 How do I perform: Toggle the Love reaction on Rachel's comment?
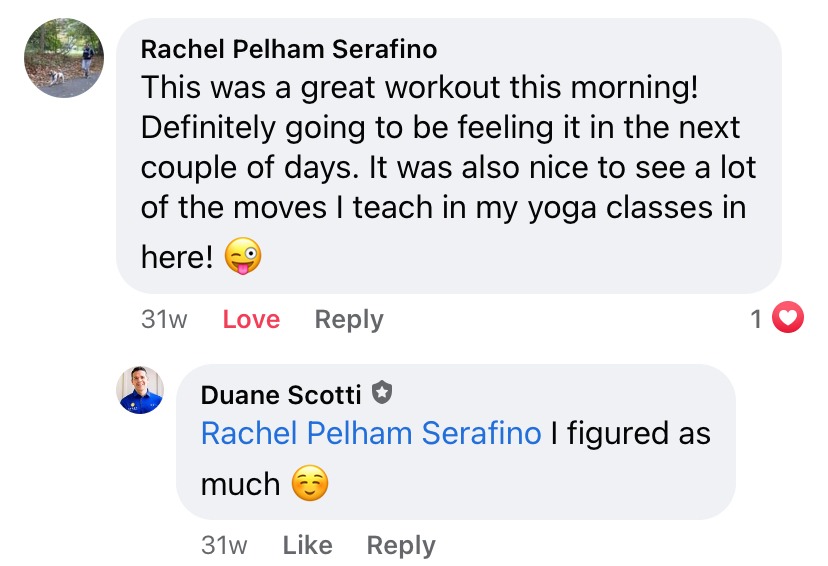pos(251,320)
